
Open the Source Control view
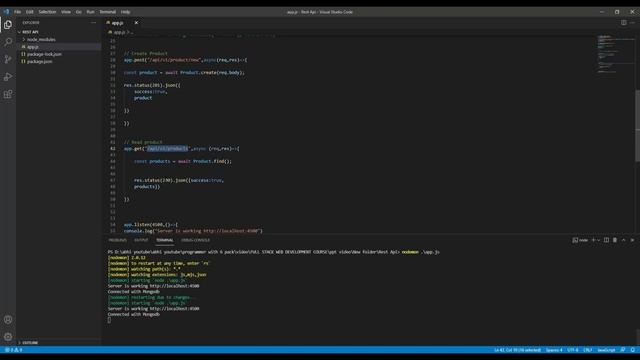pos(8,59)
